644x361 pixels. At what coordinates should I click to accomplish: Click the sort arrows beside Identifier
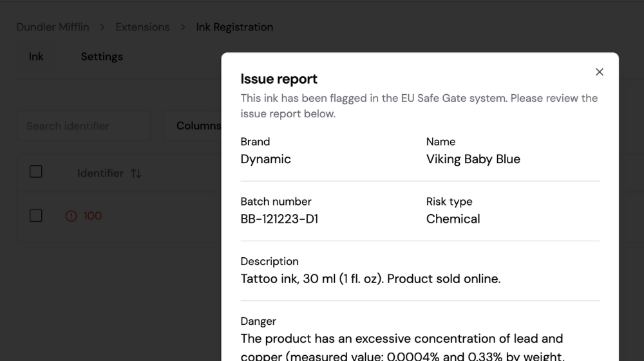click(x=136, y=173)
